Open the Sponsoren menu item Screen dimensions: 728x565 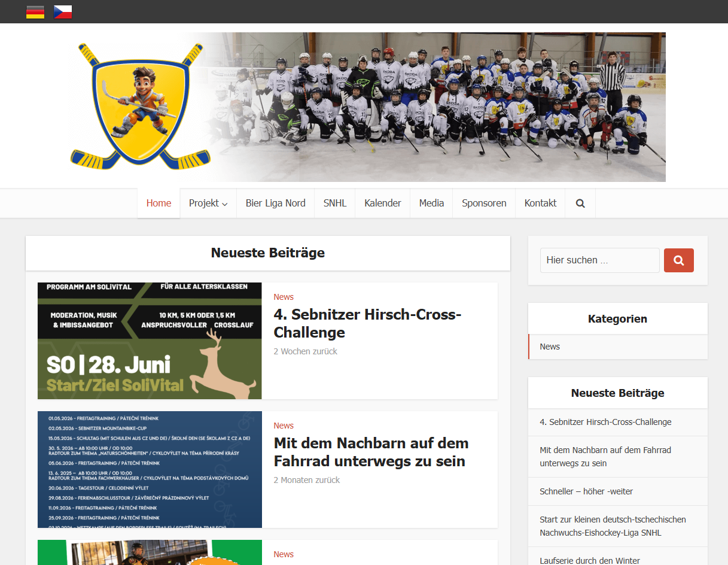(484, 203)
